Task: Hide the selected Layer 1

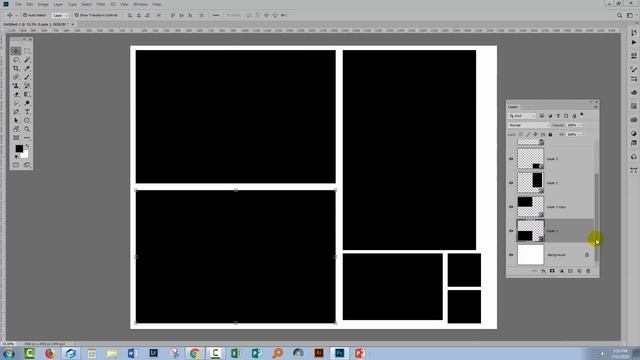Action: 511,231
